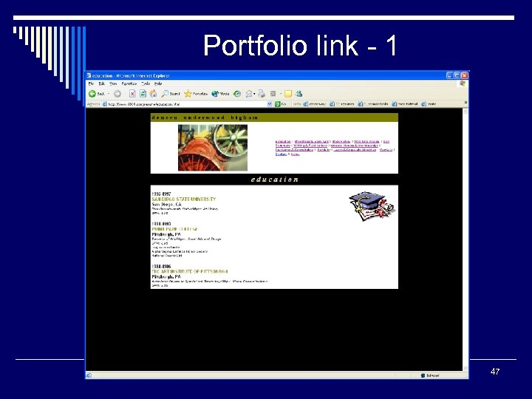Click the deneen underwood higham banner text

205,117
